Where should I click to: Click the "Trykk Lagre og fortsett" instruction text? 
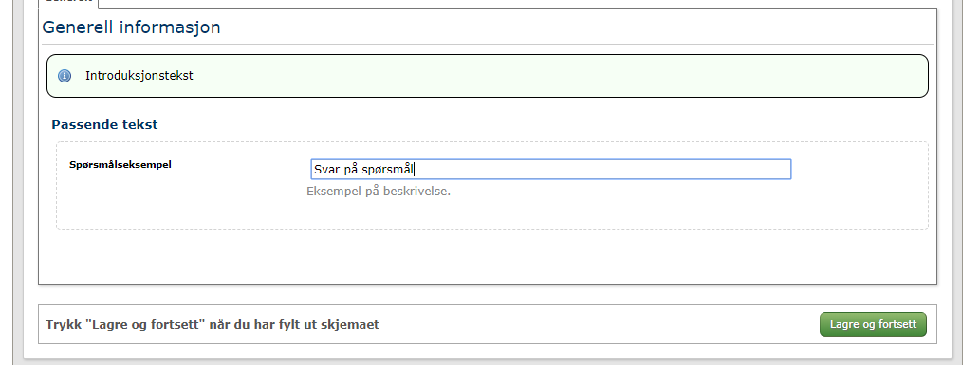tap(213, 325)
